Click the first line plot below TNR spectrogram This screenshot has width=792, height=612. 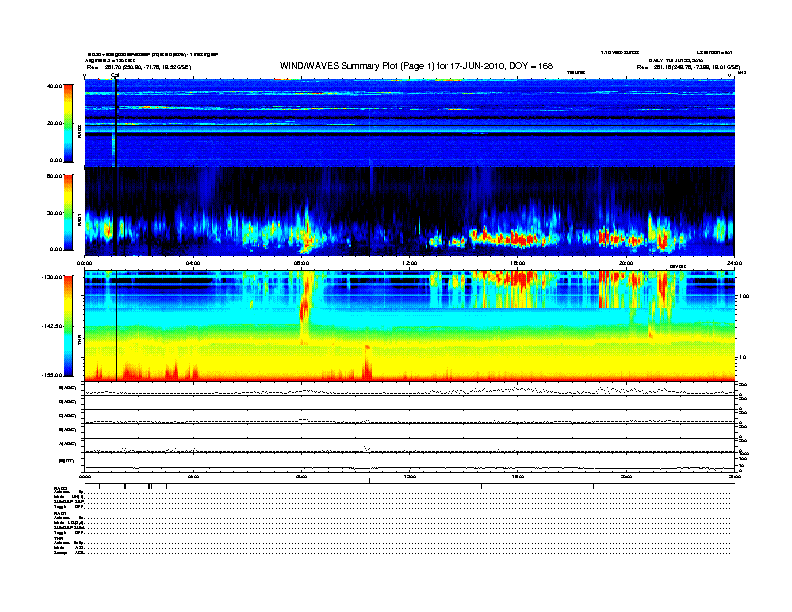tap(410, 389)
